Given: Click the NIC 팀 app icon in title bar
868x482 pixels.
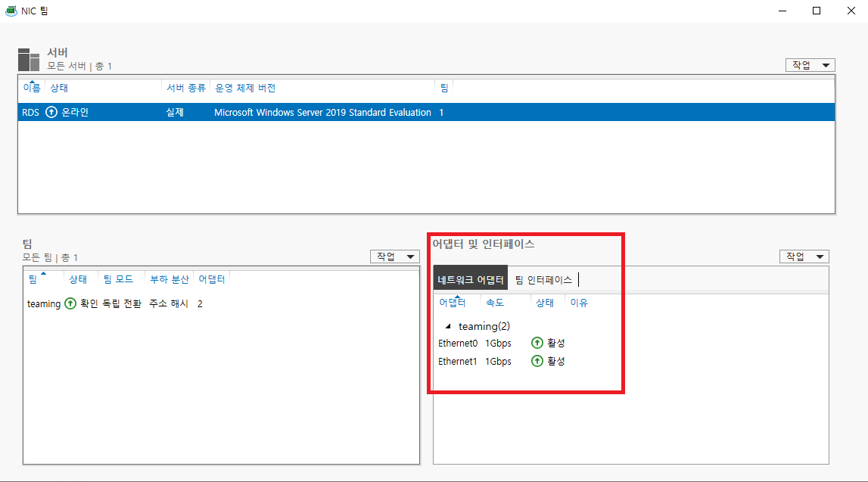Looking at the screenshot, I should click(11, 11).
